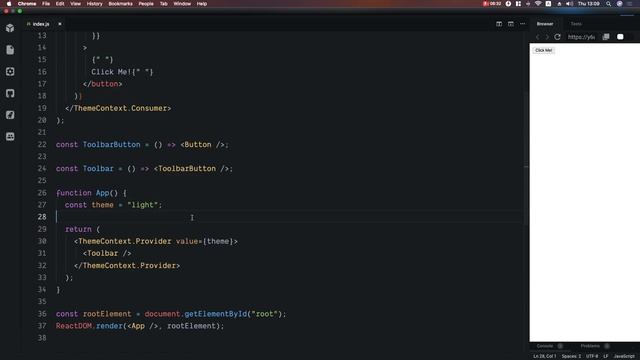Open configuration files gear icon in sidebar
Screen dimensions: 640x360
pyautogui.click(x=10, y=71)
